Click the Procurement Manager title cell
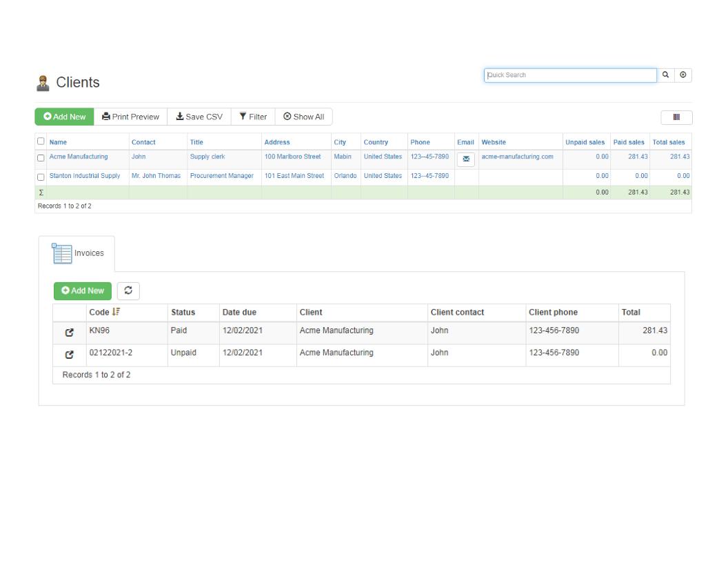This screenshot has height=563, width=728. [222, 175]
